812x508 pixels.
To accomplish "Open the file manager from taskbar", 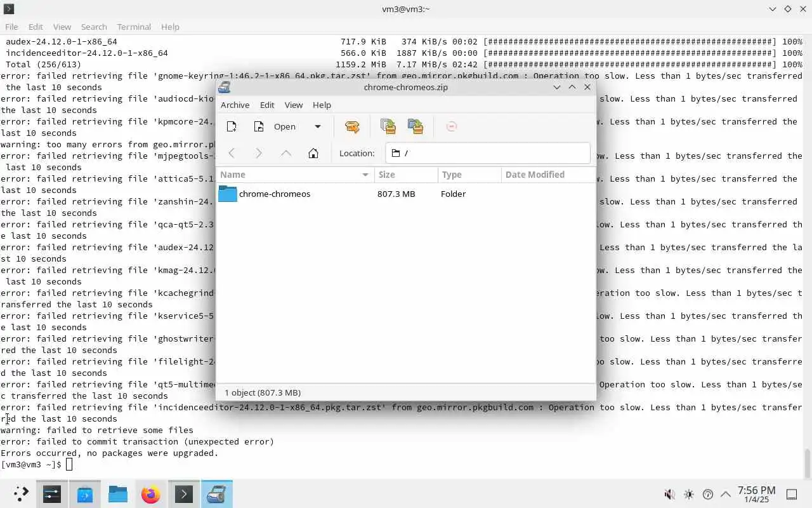I will point(118,494).
